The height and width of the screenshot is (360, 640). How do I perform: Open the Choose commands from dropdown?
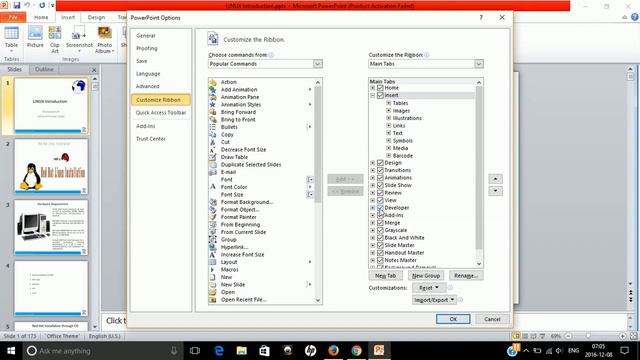tap(318, 64)
